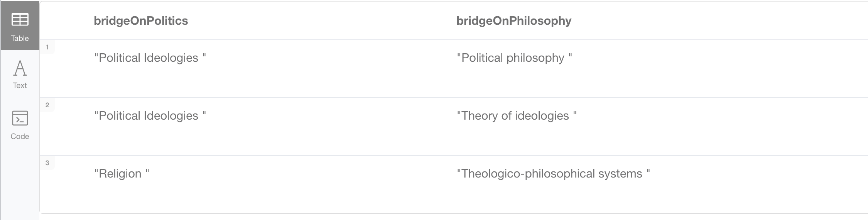This screenshot has height=220, width=868.
Task: Click the Code view label
Action: (20, 136)
